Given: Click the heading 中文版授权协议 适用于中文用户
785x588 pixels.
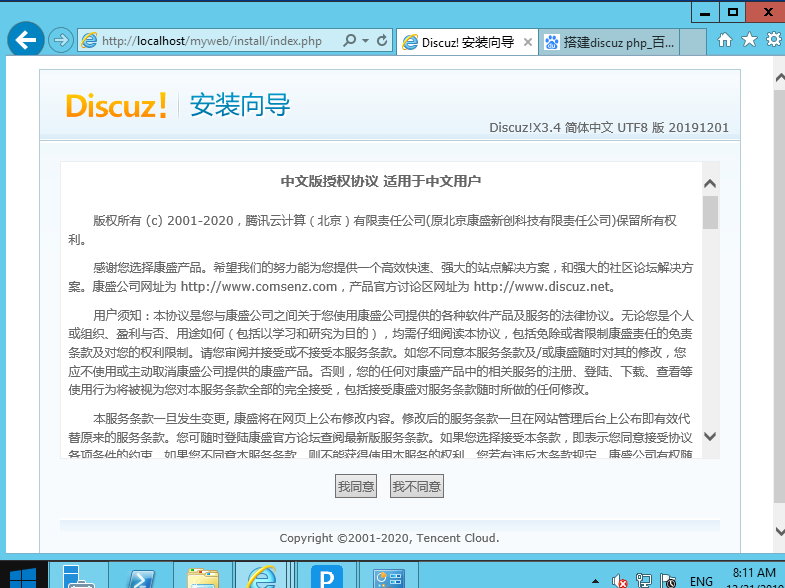Looking at the screenshot, I should (x=380, y=181).
